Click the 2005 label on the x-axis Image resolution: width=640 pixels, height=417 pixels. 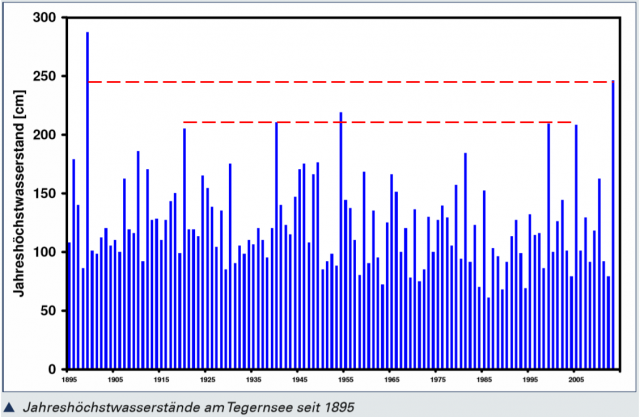[576, 380]
